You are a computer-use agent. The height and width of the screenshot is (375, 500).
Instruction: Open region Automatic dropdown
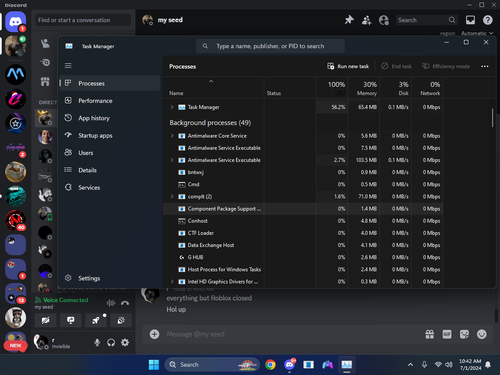(477, 33)
